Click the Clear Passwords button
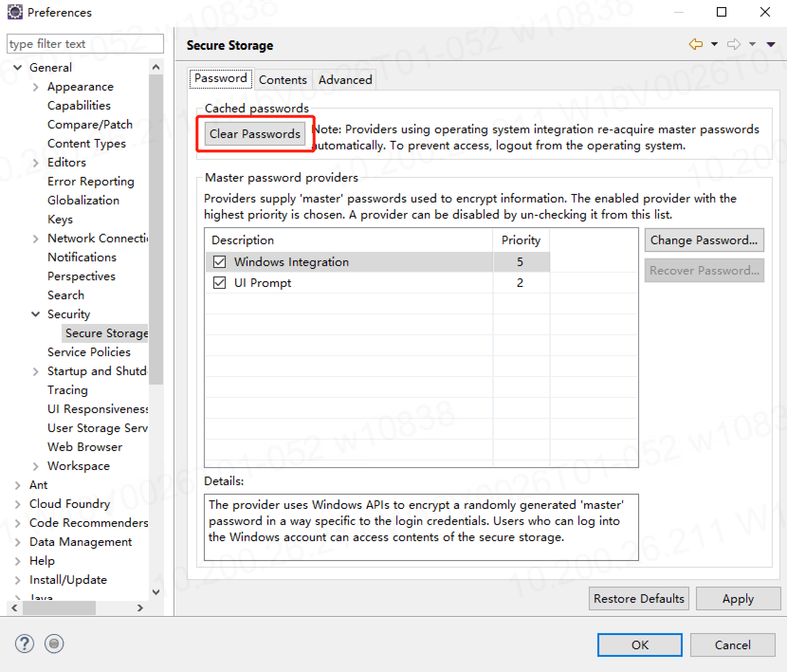The width and height of the screenshot is (787, 672). pyautogui.click(x=255, y=134)
